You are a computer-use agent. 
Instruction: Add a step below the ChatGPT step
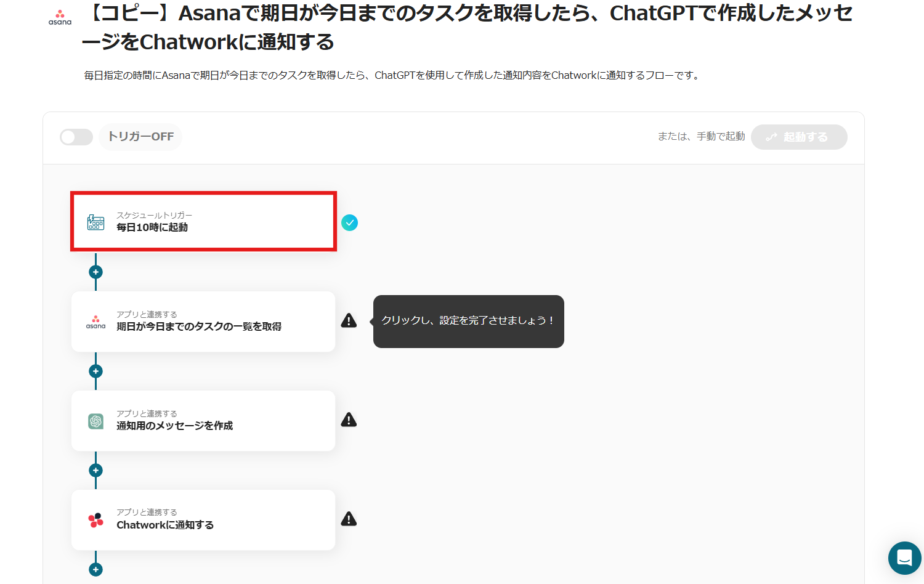[x=95, y=470]
